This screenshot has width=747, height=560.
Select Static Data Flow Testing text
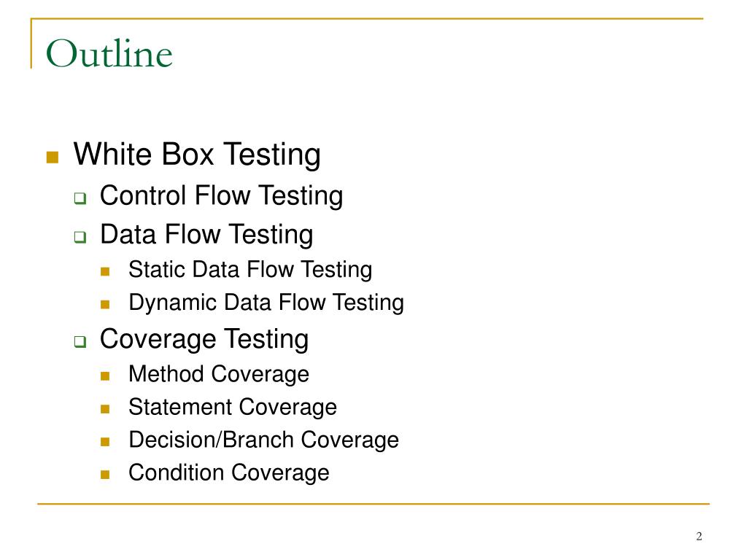251,270
